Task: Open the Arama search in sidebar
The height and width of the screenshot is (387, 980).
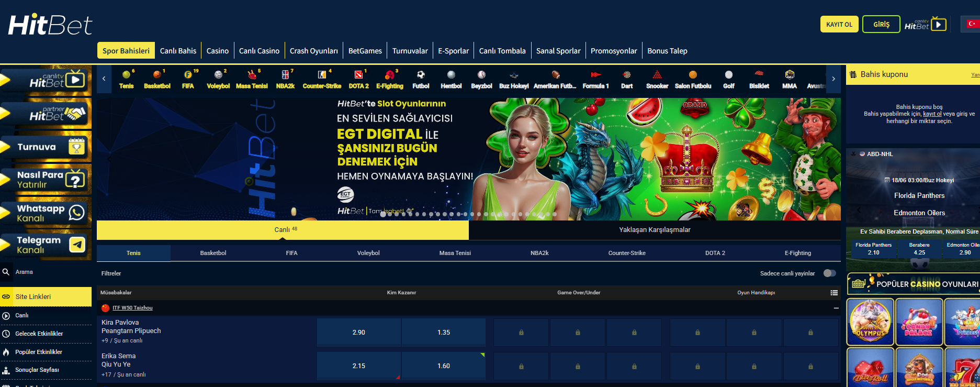Action: (x=46, y=272)
